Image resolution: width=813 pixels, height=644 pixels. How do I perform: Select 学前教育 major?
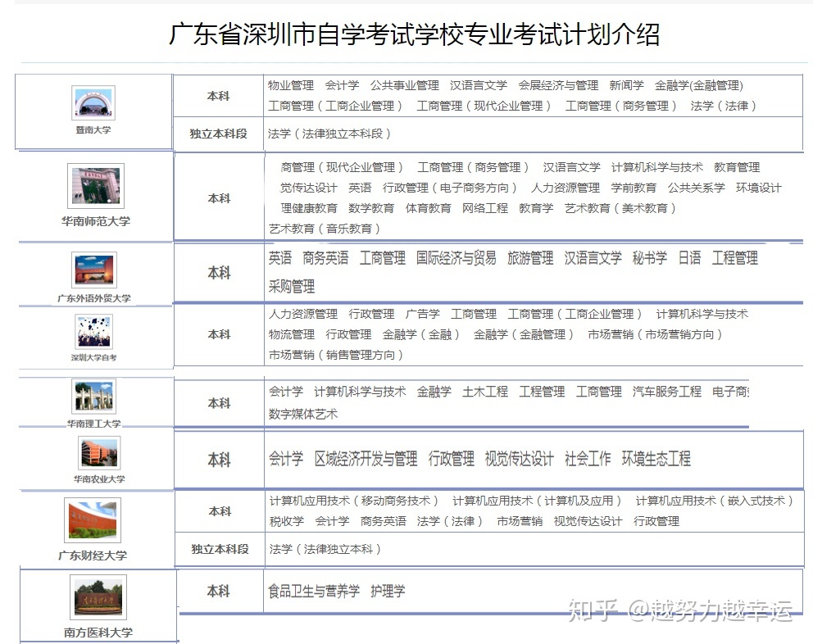[x=634, y=188]
